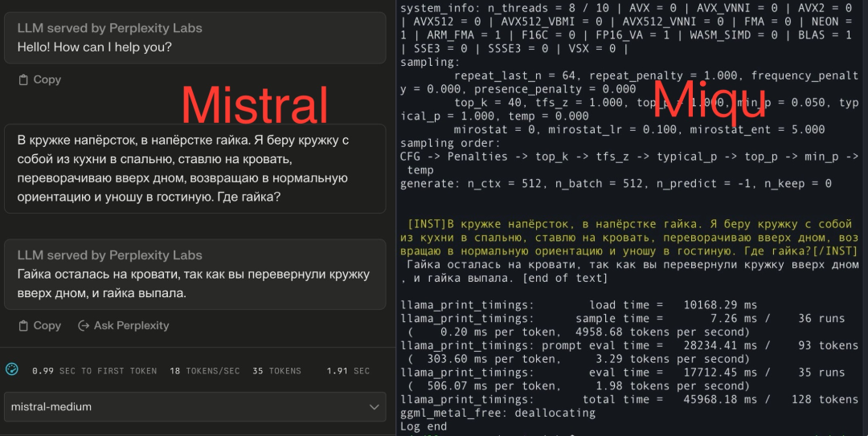The width and height of the screenshot is (868, 436).
Task: Click the first 'LLM served by Perplexity Labs' header
Action: tap(109, 28)
